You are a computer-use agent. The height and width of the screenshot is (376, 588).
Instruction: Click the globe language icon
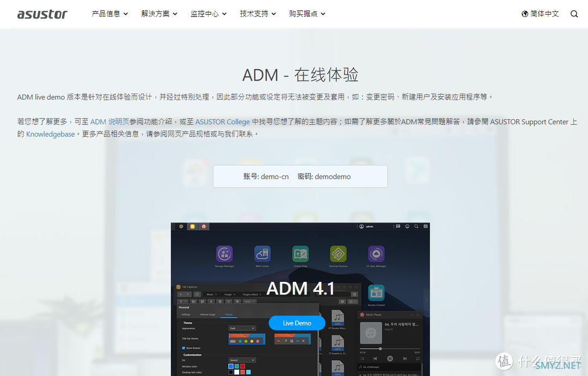tap(525, 14)
